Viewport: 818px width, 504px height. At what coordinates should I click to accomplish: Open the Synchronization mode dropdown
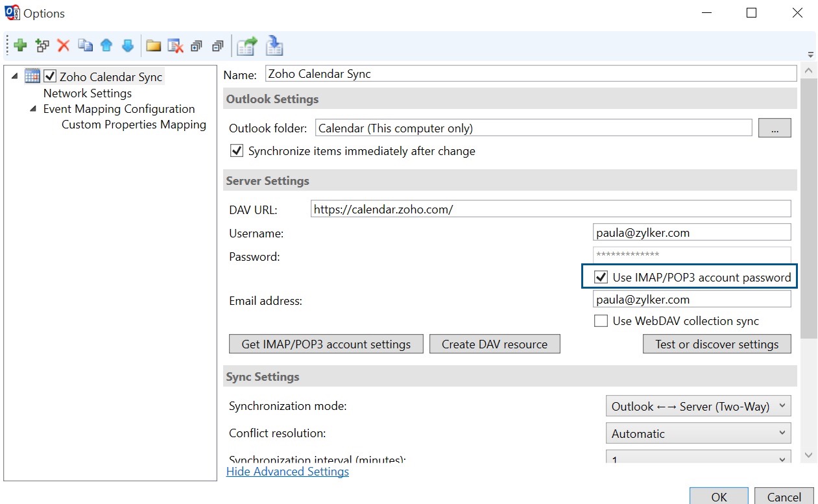[698, 407]
